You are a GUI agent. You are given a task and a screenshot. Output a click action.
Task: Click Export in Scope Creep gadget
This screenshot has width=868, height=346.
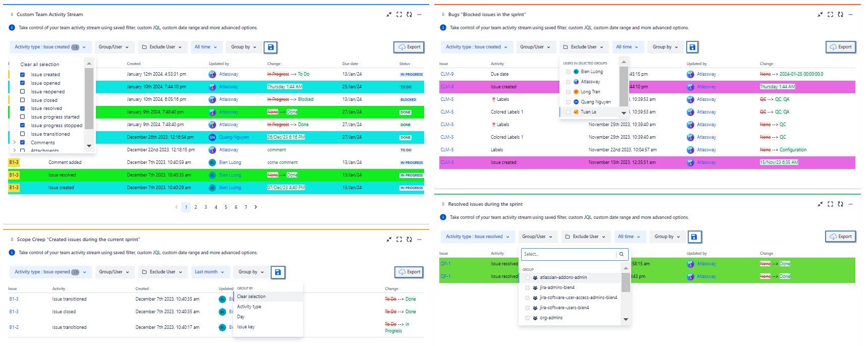pos(409,272)
